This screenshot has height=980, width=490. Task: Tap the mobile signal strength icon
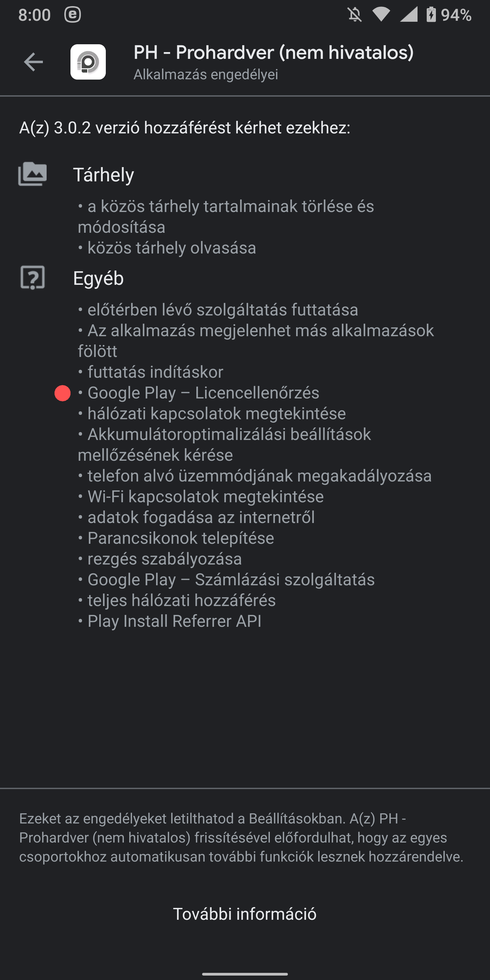click(x=408, y=15)
